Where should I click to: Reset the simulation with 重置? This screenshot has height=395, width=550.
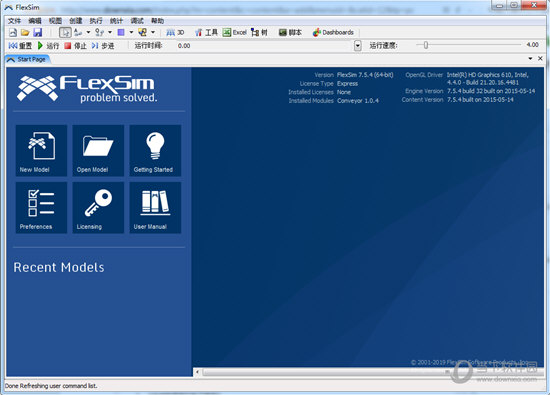[x=20, y=46]
